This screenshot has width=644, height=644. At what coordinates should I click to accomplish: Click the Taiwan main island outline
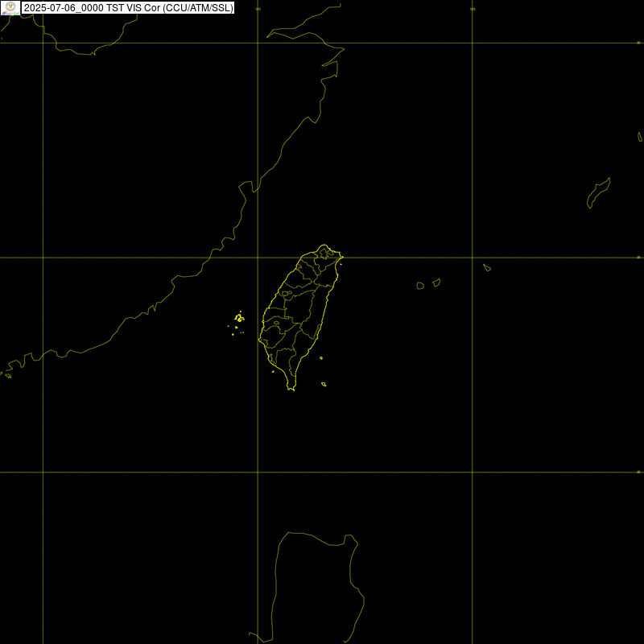tap(300, 317)
